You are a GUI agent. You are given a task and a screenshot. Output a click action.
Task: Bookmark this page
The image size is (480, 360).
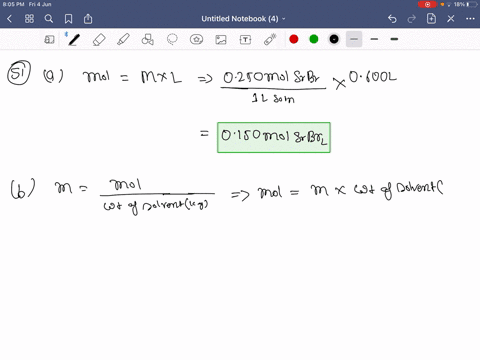click(x=68, y=19)
